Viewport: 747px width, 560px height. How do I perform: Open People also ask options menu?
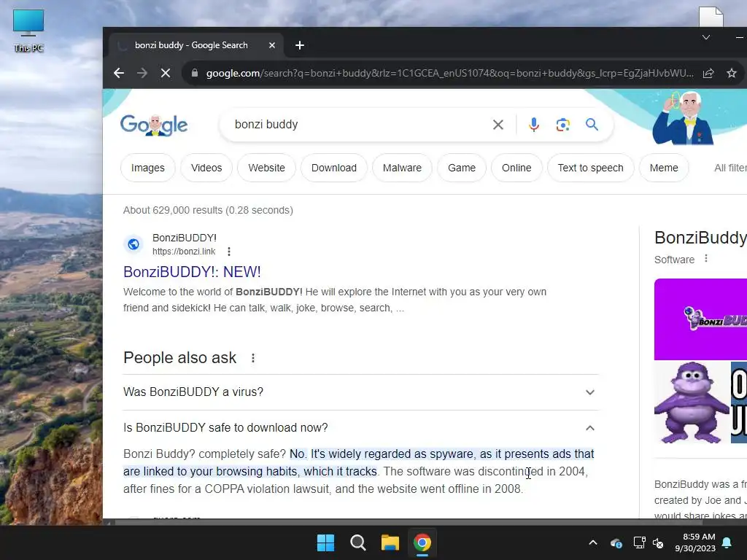pyautogui.click(x=253, y=358)
